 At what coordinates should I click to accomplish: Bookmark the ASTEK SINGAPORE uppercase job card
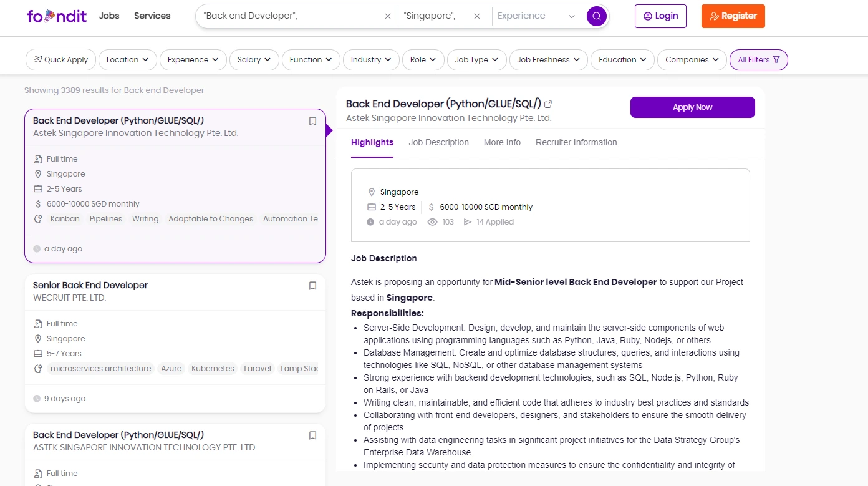click(313, 435)
